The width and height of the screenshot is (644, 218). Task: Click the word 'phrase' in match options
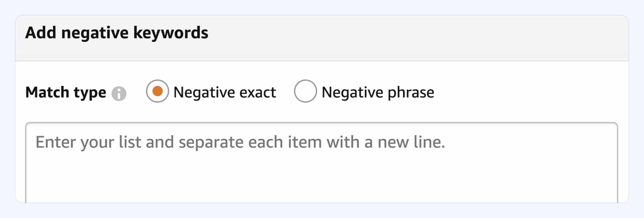(x=411, y=92)
